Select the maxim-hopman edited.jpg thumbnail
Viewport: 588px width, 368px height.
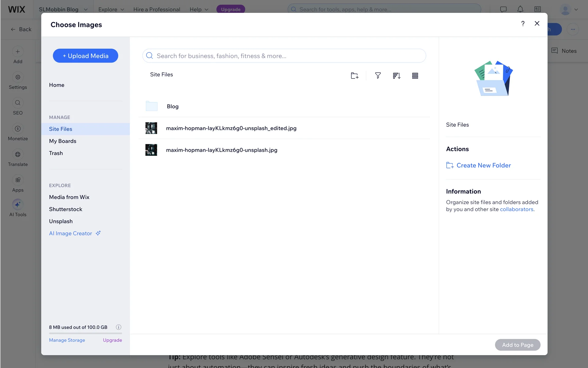(151, 128)
